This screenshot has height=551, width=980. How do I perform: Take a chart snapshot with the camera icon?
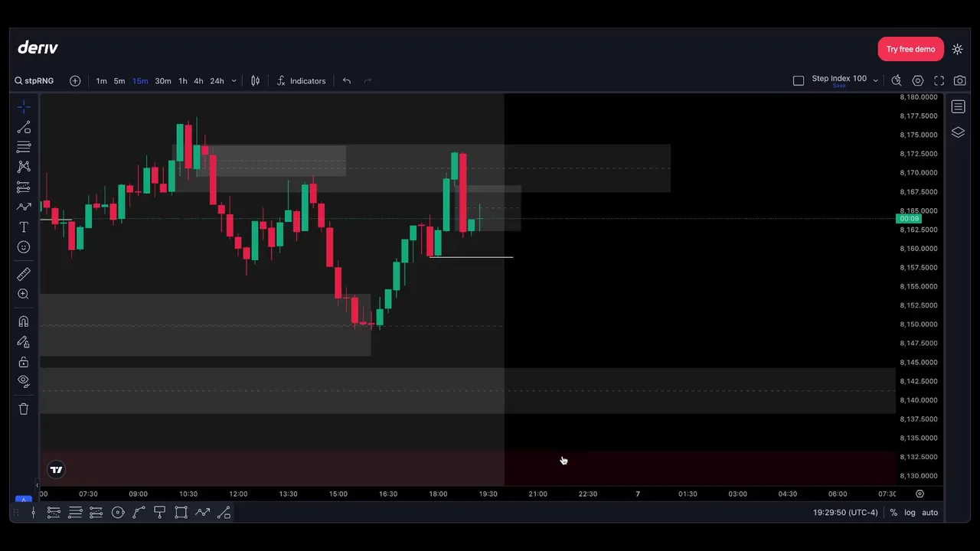click(x=960, y=80)
